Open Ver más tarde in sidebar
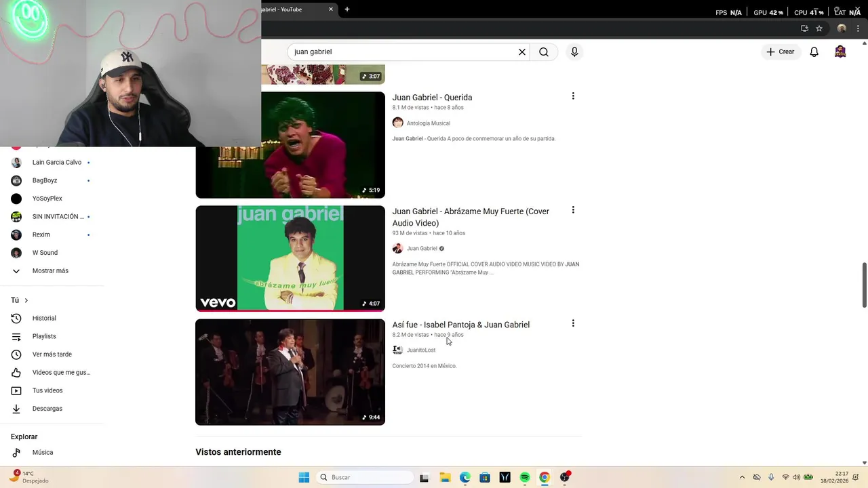Screen dimensions: 868x488 pyautogui.click(x=52, y=354)
